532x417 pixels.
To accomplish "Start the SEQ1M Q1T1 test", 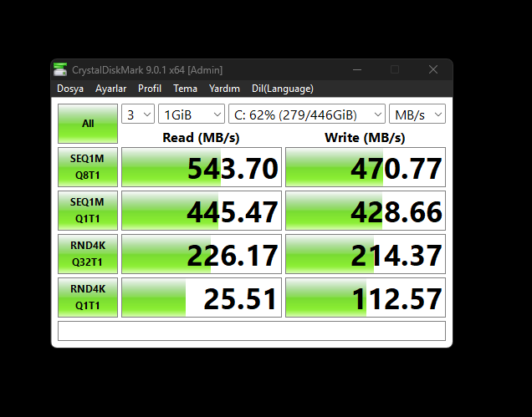I will (x=88, y=211).
